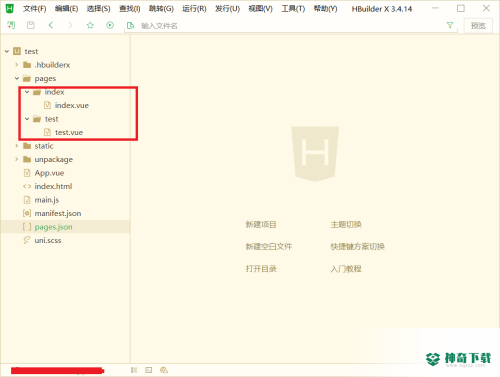
Task: Open the terminal icon in status bar
Action: 149,370
